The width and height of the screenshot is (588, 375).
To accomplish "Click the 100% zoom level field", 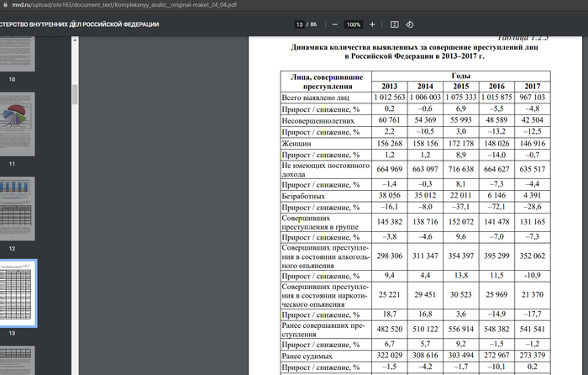I will tap(354, 24).
